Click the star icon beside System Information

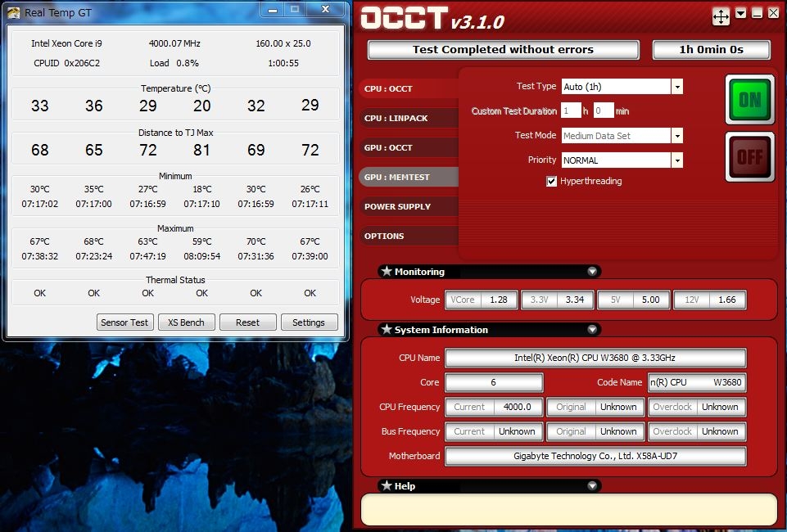pyautogui.click(x=387, y=329)
